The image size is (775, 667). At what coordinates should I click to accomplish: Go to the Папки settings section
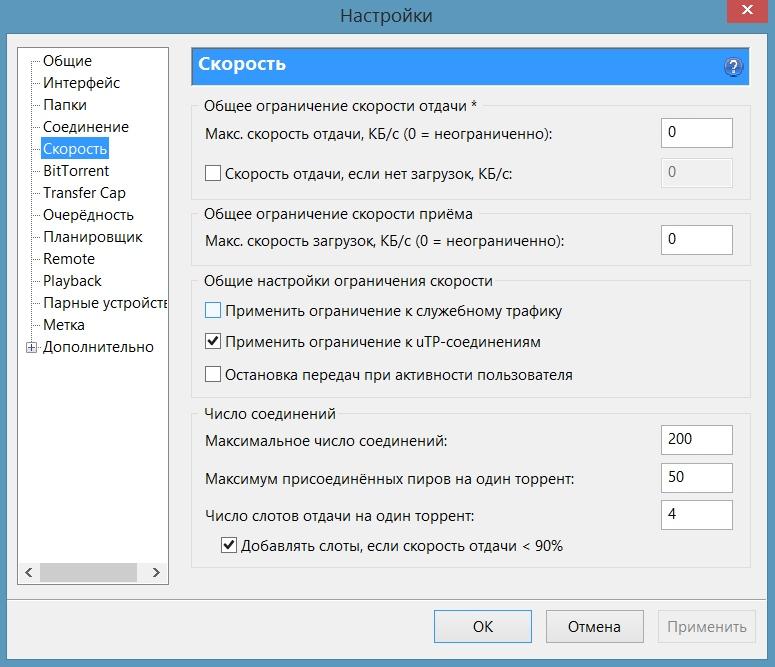(65, 105)
